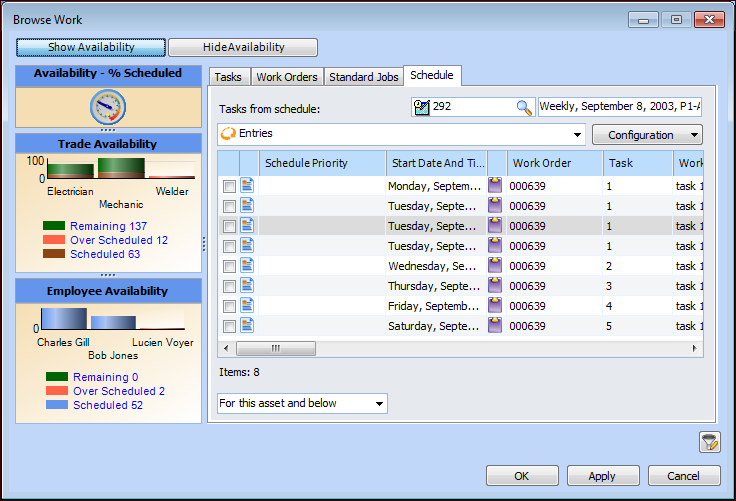Click work order icon in Wednesday row
736x501 pixels.
pyautogui.click(x=496, y=265)
